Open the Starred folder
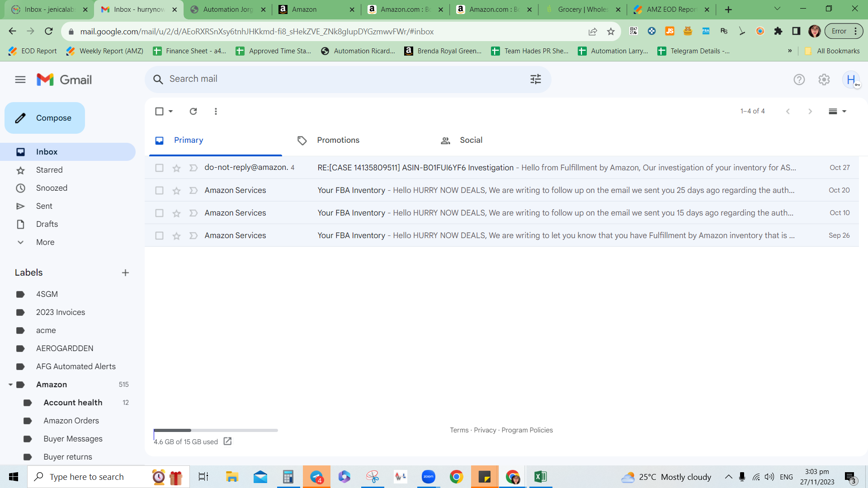This screenshot has width=868, height=488. coord(68,170)
